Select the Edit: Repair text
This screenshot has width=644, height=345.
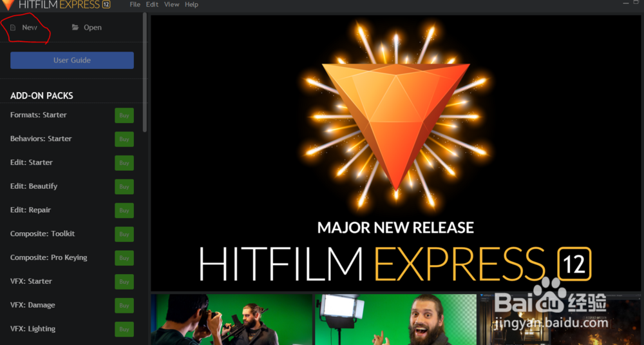coord(30,210)
